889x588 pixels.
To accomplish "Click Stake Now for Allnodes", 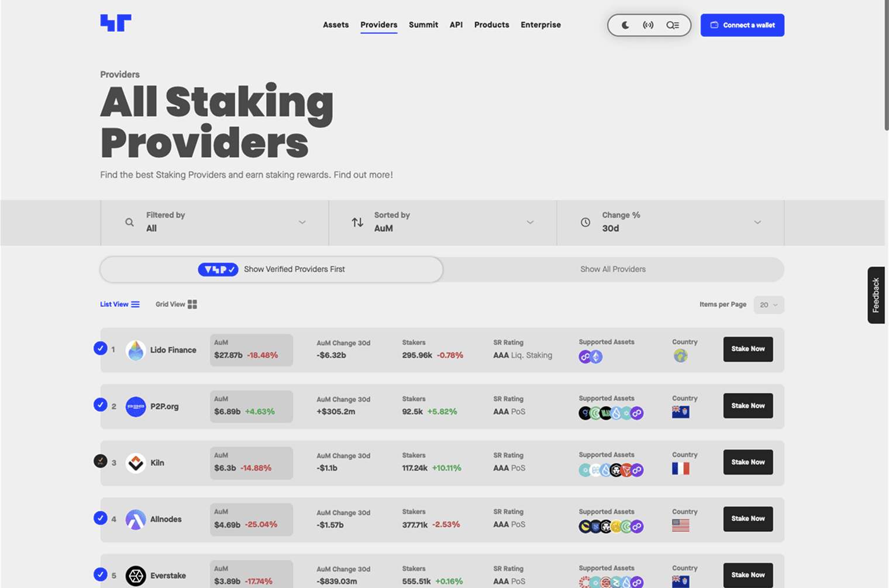I will coord(748,518).
